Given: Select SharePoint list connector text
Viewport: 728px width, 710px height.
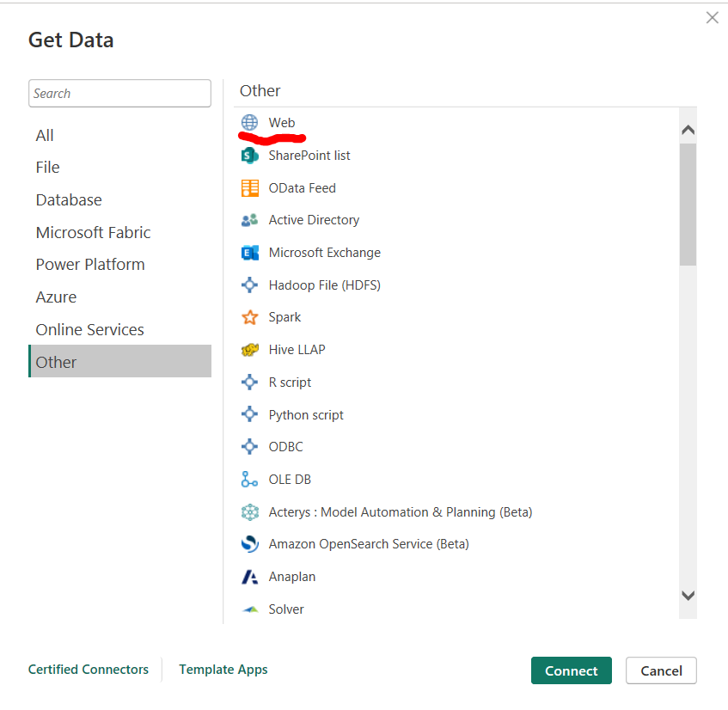Looking at the screenshot, I should point(309,156).
